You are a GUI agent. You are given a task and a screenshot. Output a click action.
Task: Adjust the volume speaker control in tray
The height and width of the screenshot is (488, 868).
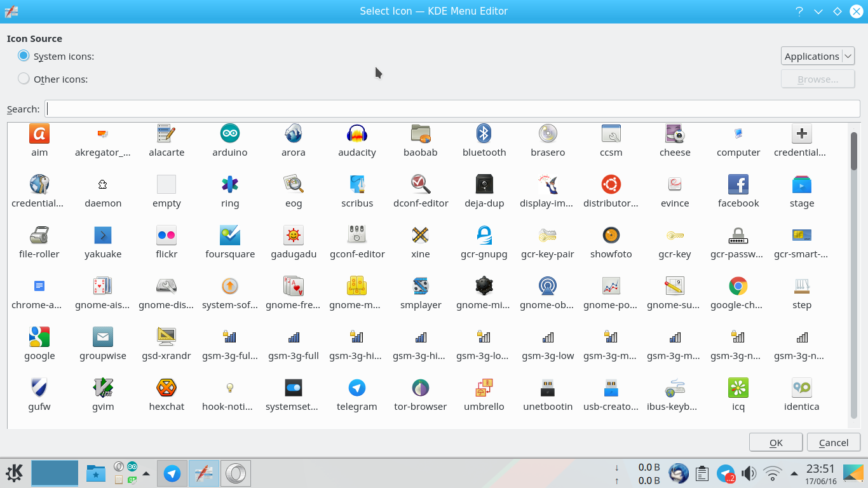tap(749, 473)
